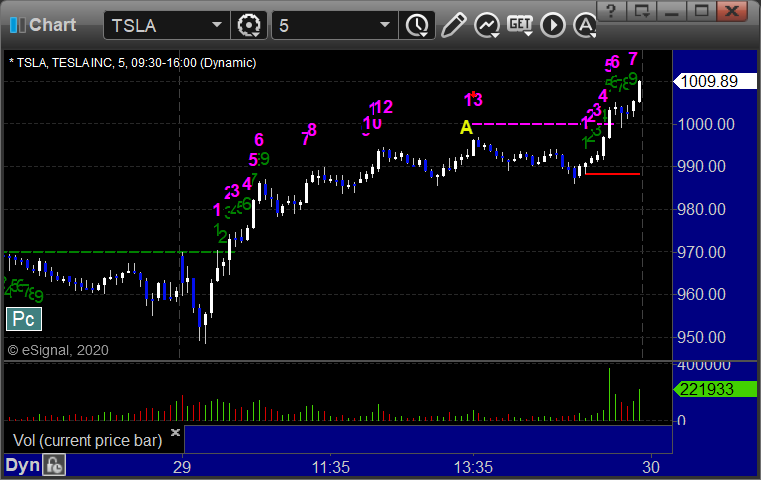Viewport: 761px width, 480px height.
Task: Open the chart settings gear icon
Action: [x=248, y=25]
